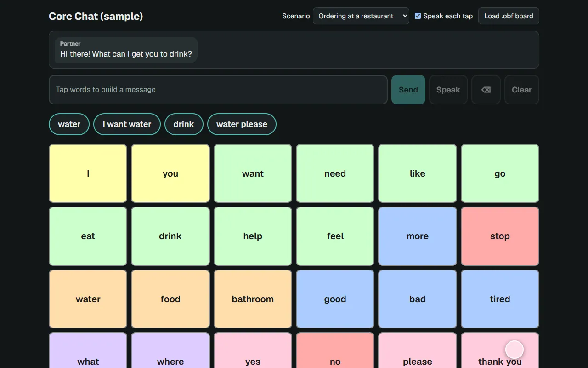Send the composed message
588x368 pixels.
click(408, 90)
